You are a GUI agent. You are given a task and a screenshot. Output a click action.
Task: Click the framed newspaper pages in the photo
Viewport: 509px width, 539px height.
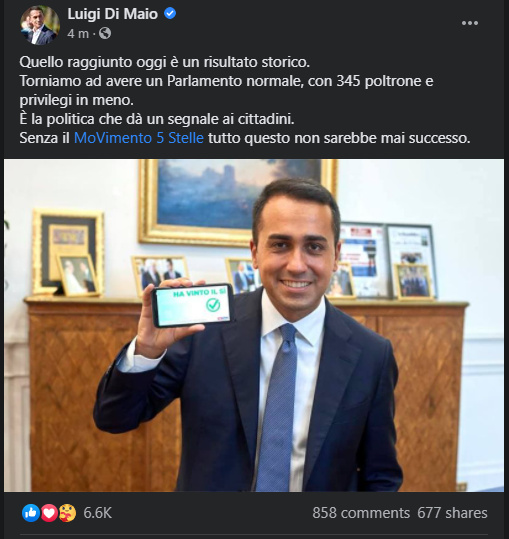tap(388, 261)
